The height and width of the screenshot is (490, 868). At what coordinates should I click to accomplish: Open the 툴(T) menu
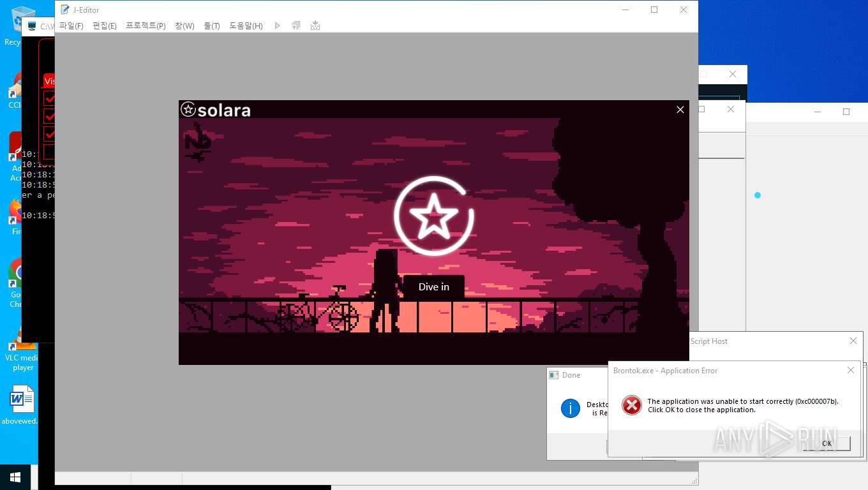pos(212,26)
